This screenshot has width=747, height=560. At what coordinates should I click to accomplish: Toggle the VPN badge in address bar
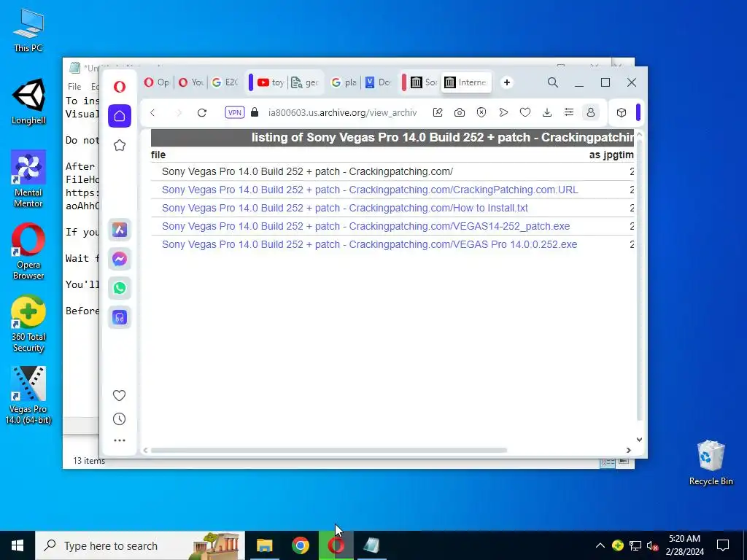(234, 112)
